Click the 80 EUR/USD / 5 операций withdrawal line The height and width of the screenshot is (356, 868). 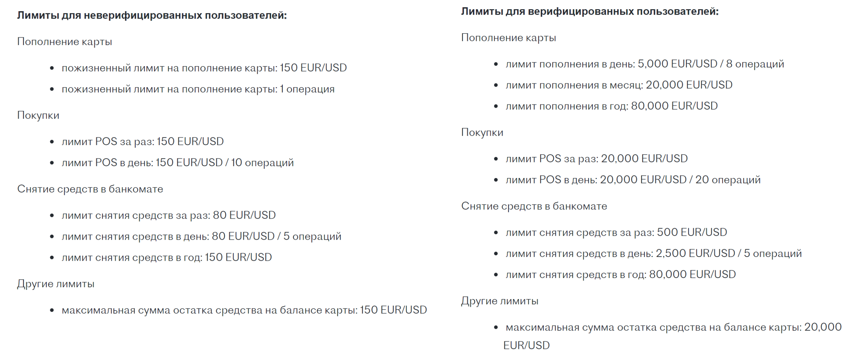pos(201,236)
